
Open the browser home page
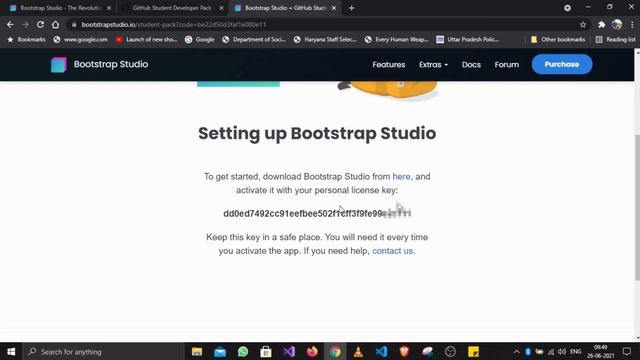point(55,24)
